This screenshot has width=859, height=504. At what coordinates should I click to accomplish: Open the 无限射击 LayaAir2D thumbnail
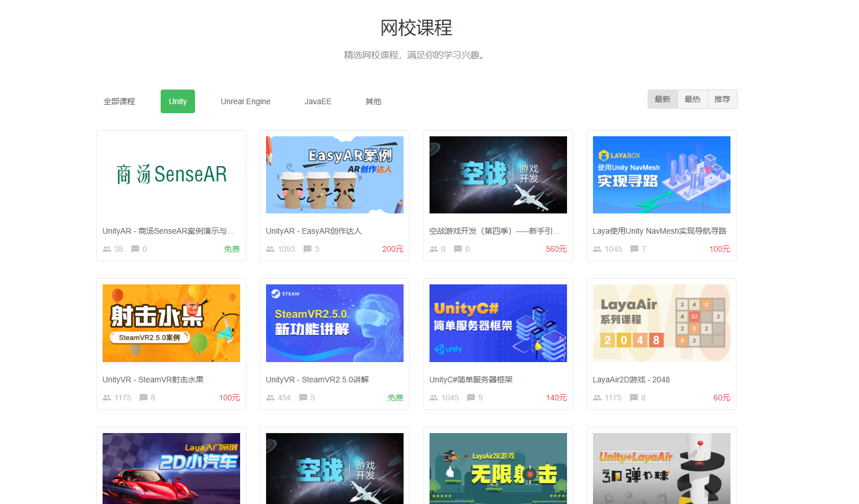point(498,469)
